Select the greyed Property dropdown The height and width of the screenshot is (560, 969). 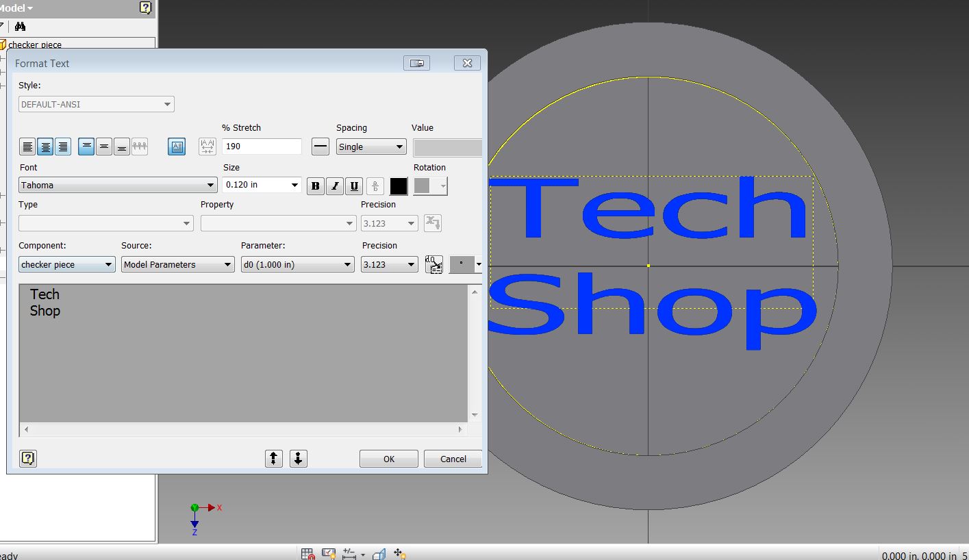tap(278, 223)
